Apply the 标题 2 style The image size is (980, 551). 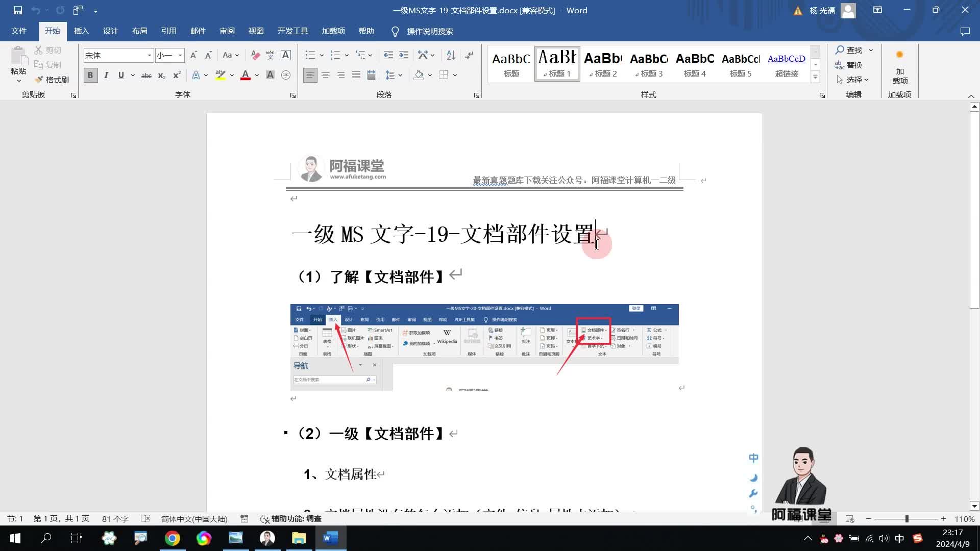[603, 64]
